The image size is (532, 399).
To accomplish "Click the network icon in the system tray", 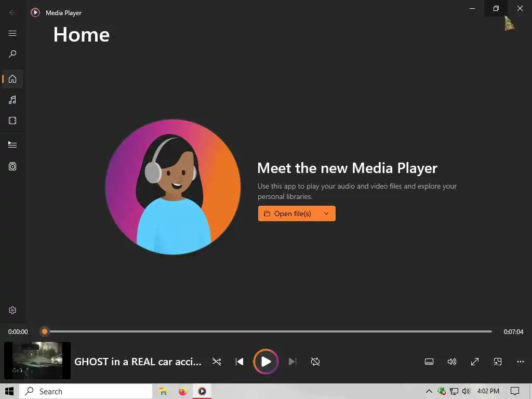I will click(454, 391).
